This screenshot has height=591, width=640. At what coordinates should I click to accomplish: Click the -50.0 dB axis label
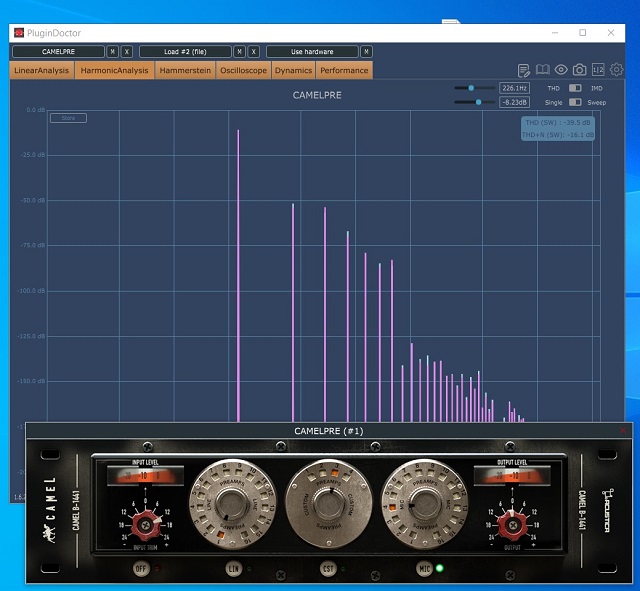(33, 200)
